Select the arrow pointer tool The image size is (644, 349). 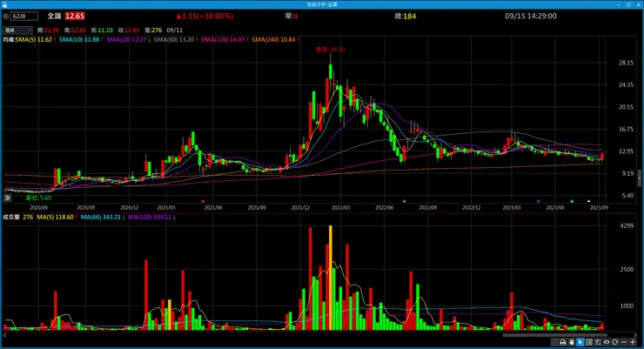(580, 342)
